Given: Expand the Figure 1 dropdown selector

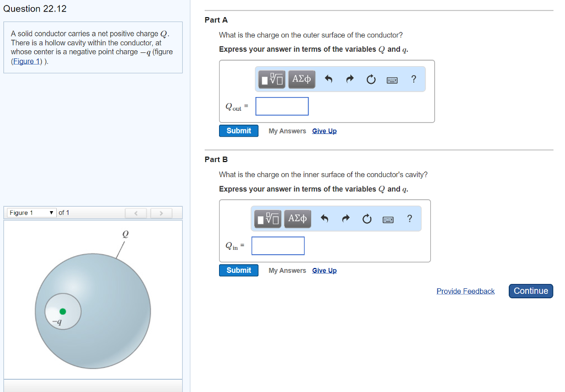Looking at the screenshot, I should pos(31,213).
